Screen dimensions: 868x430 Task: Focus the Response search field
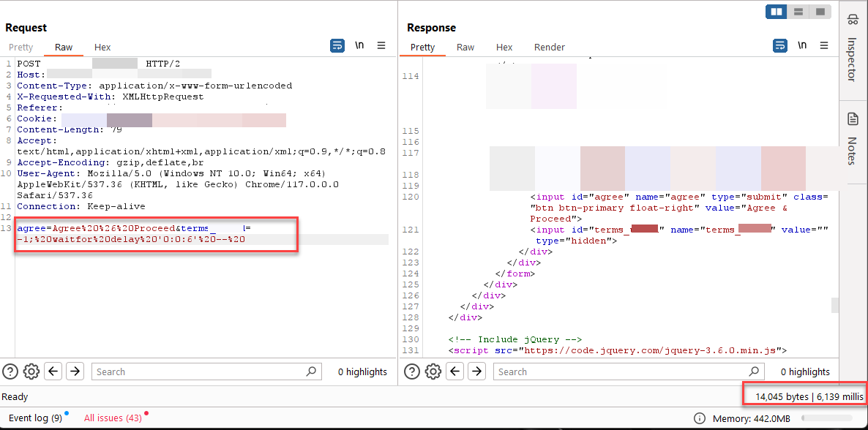click(x=628, y=371)
